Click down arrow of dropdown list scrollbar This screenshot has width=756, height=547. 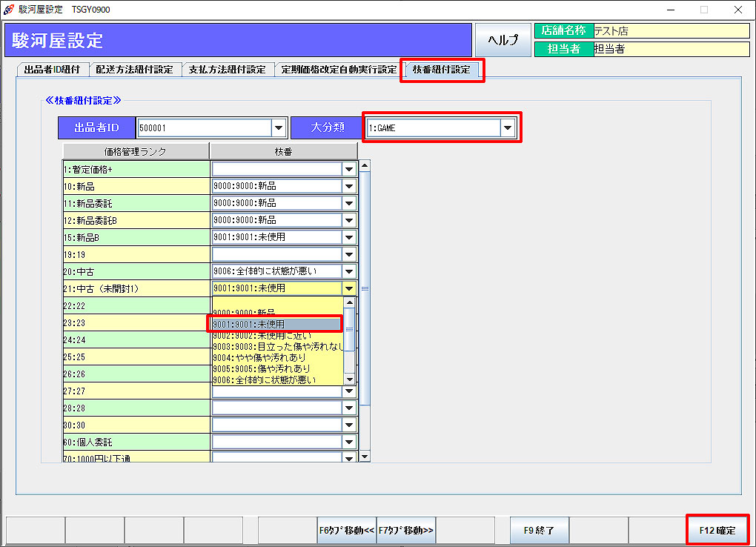(x=349, y=379)
